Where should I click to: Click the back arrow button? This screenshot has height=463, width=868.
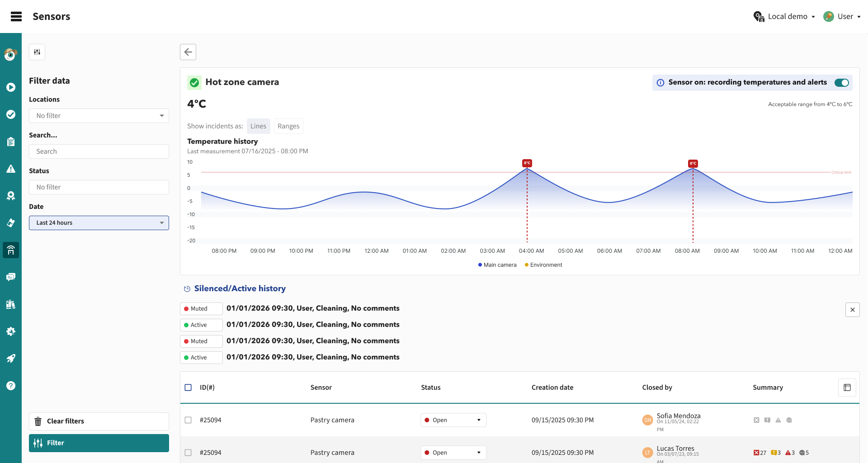tap(188, 52)
